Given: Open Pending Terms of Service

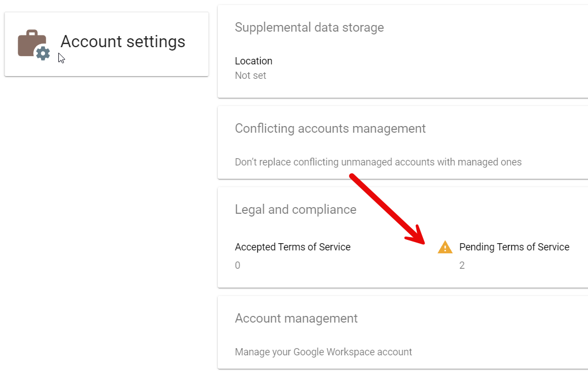Looking at the screenshot, I should pos(514,247).
